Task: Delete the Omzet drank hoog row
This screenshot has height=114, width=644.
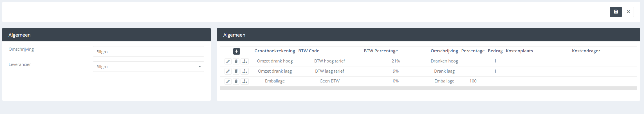Action: point(236,61)
